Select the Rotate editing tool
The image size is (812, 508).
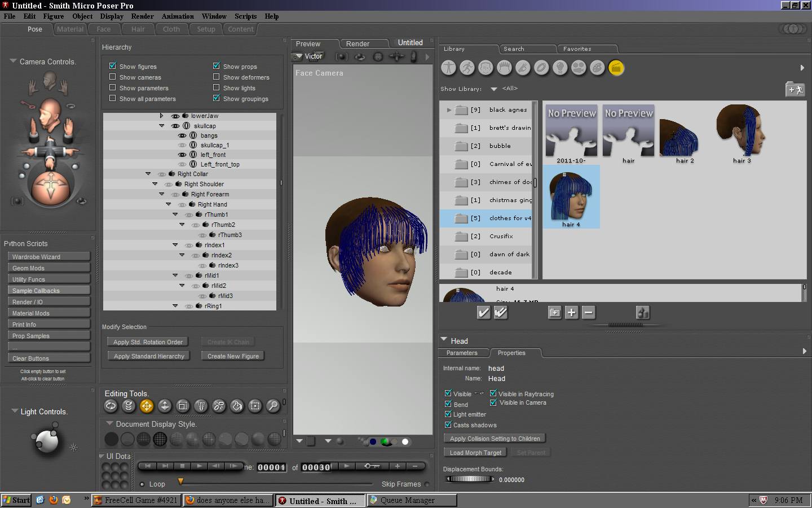[111, 405]
